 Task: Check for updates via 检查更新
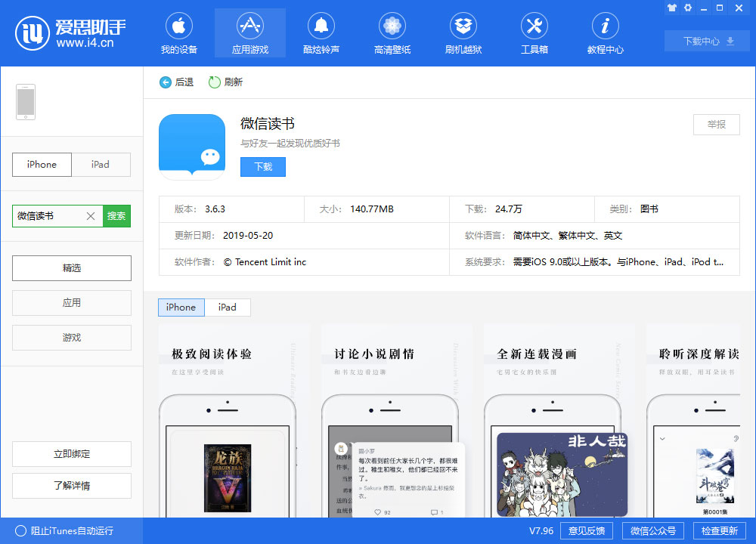click(x=722, y=530)
